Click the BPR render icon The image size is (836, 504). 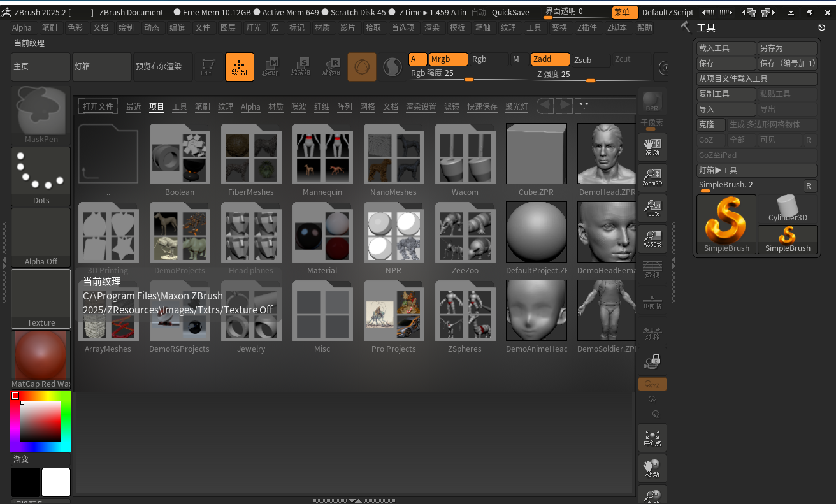click(x=652, y=102)
